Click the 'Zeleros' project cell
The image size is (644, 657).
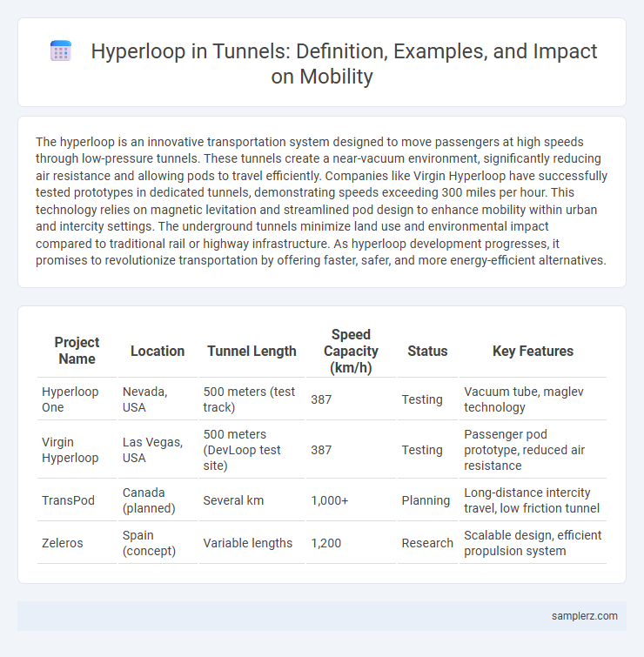[x=77, y=543]
